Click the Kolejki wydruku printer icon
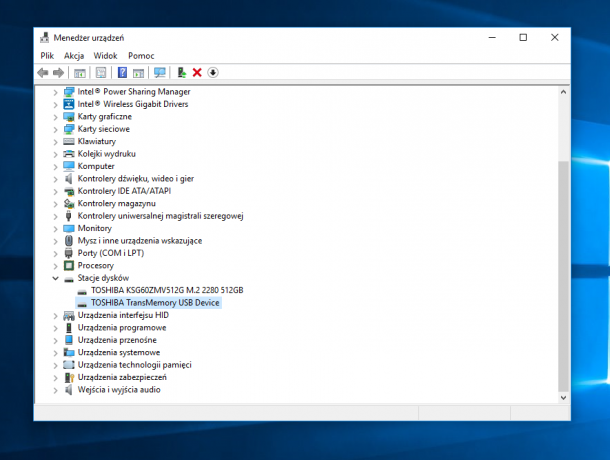The image size is (610, 460). tap(69, 154)
